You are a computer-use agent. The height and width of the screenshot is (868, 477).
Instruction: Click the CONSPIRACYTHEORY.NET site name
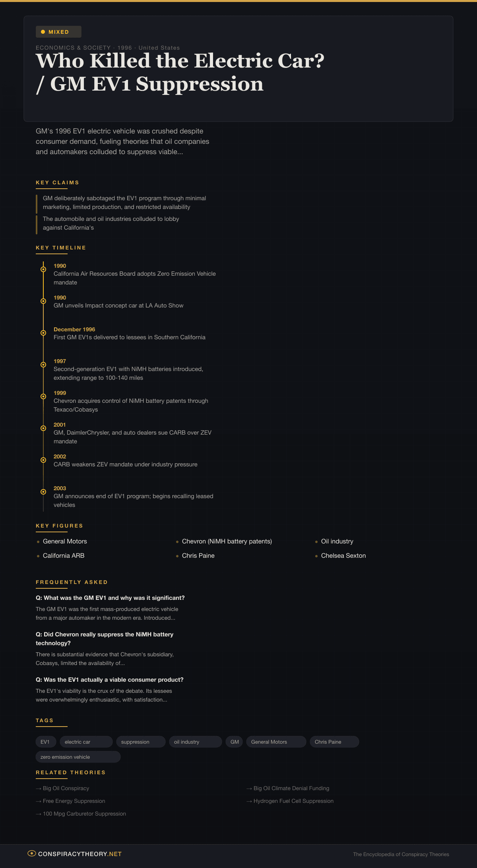[x=79, y=854]
